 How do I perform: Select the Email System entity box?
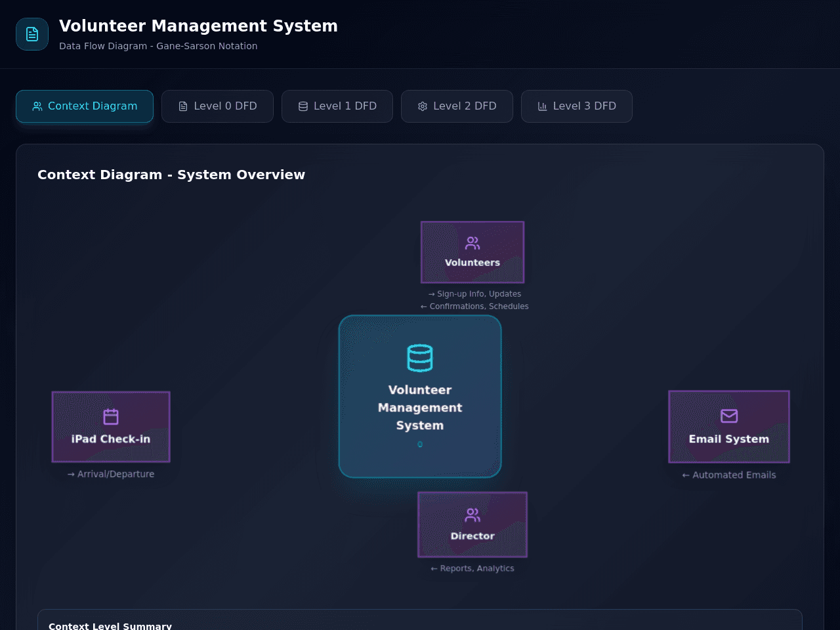coord(729,427)
